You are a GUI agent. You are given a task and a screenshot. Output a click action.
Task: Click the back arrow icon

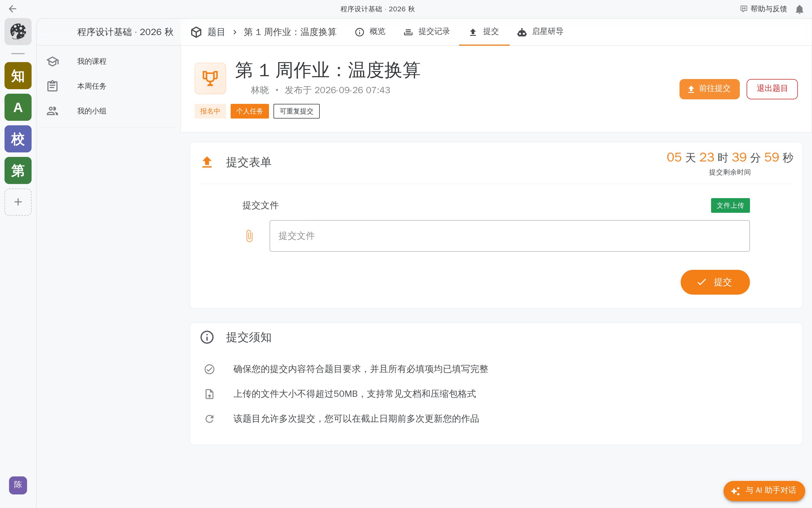(12, 9)
